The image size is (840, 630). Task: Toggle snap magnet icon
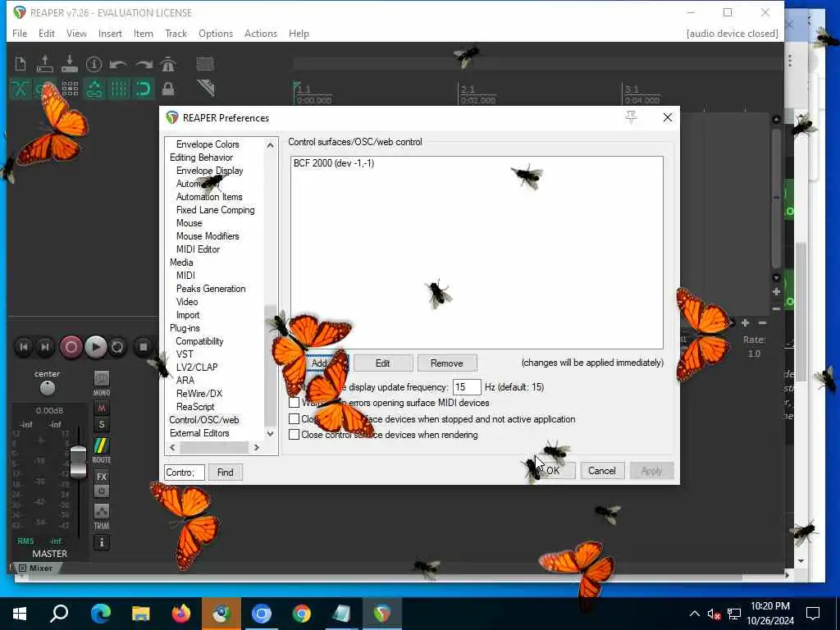pyautogui.click(x=143, y=89)
